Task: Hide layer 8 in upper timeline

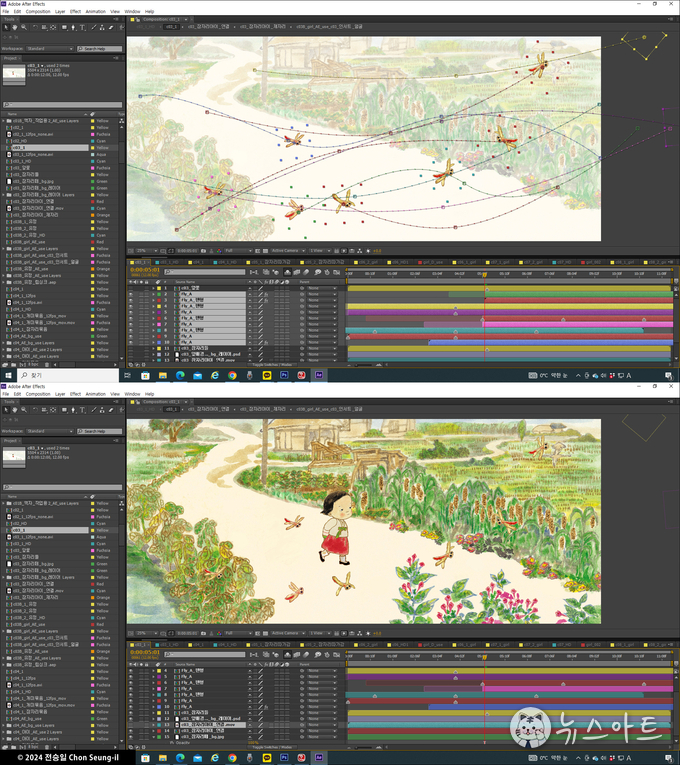Action: 131,330
